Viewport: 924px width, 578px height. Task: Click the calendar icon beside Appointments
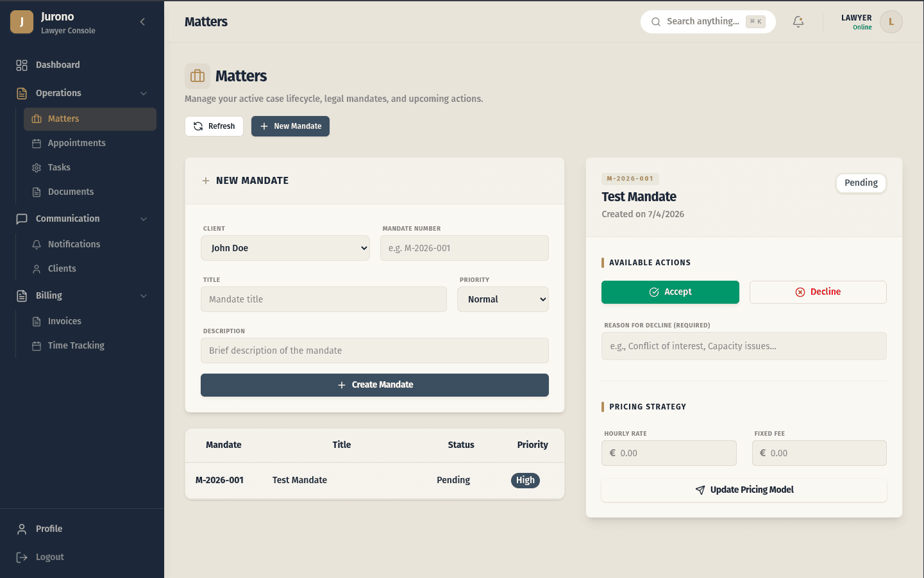(x=37, y=144)
